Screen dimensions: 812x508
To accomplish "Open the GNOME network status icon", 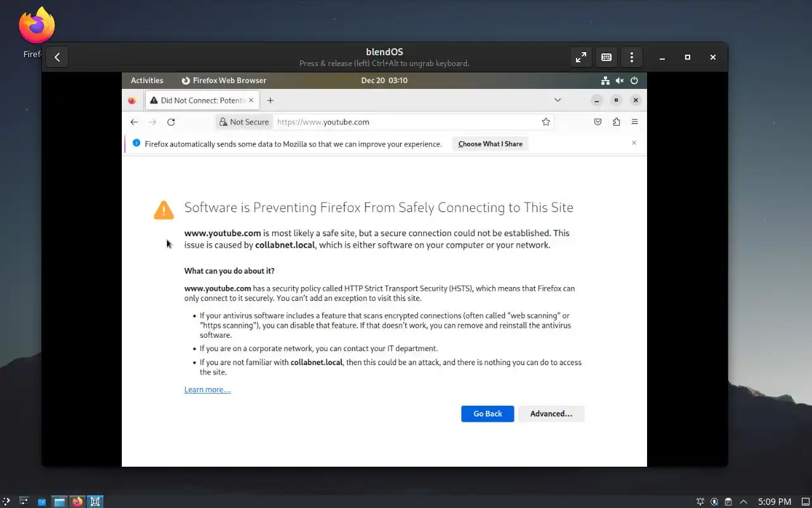I will pos(605,81).
